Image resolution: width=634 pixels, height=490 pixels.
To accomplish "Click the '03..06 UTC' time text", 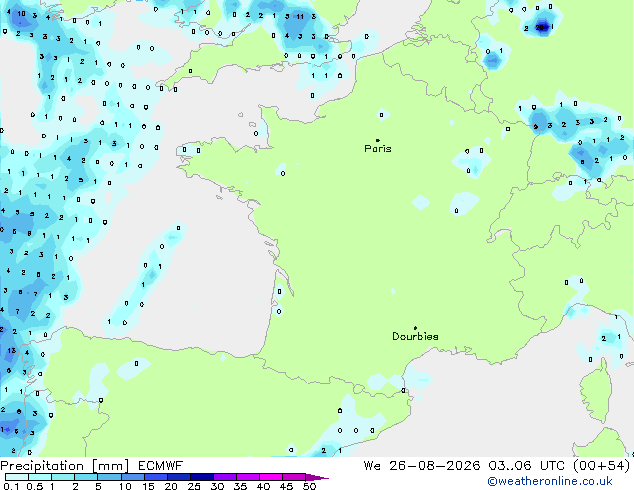I will (x=526, y=466).
